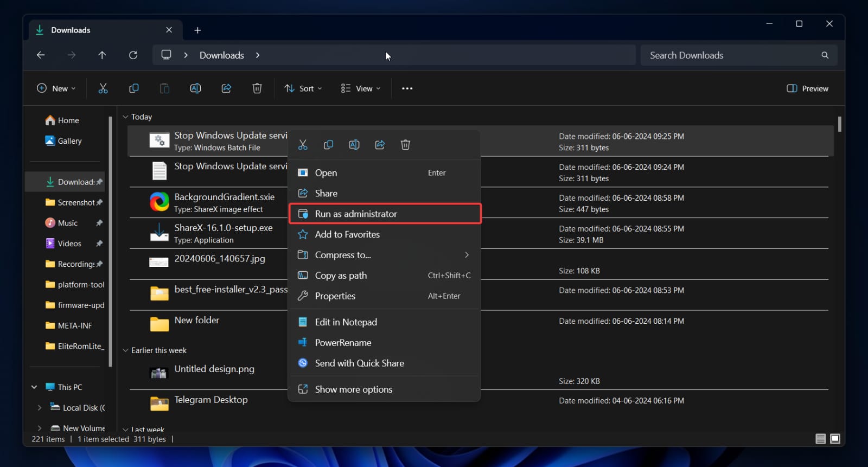Collapse the Today group
868x467 pixels.
(x=125, y=117)
